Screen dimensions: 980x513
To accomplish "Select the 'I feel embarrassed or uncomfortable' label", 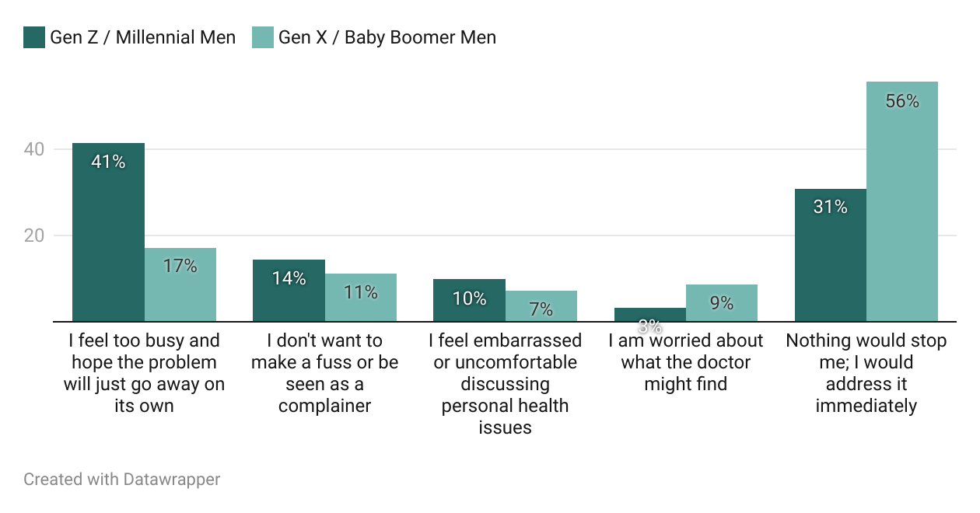I will click(x=506, y=384).
